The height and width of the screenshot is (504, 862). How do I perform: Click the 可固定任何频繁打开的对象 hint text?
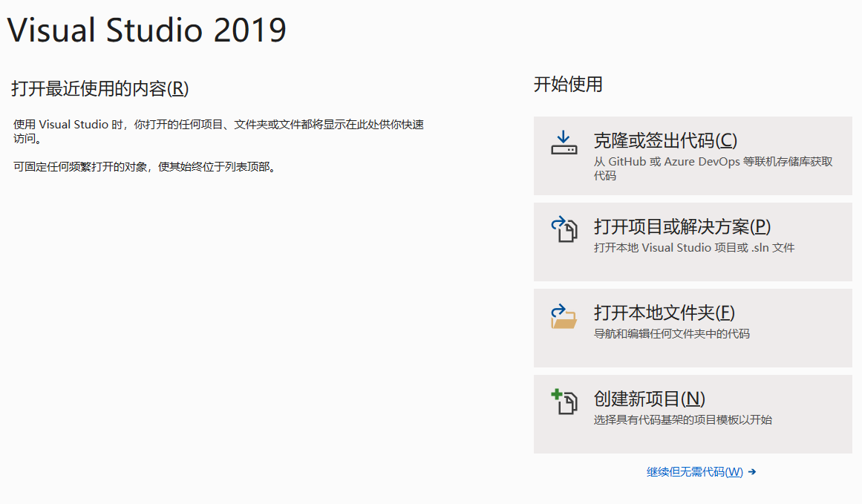click(146, 167)
